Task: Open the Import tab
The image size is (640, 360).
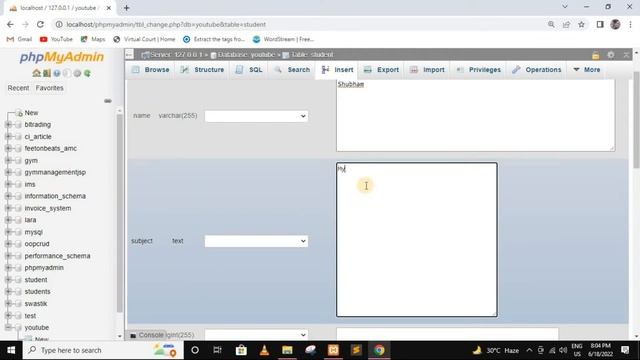Action: point(427,70)
